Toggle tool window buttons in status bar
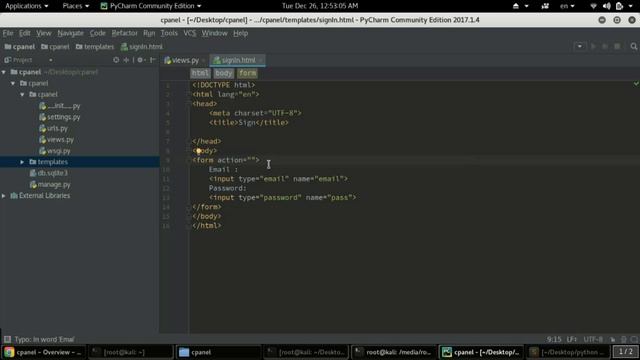The height and width of the screenshot is (360, 640). click(7, 339)
